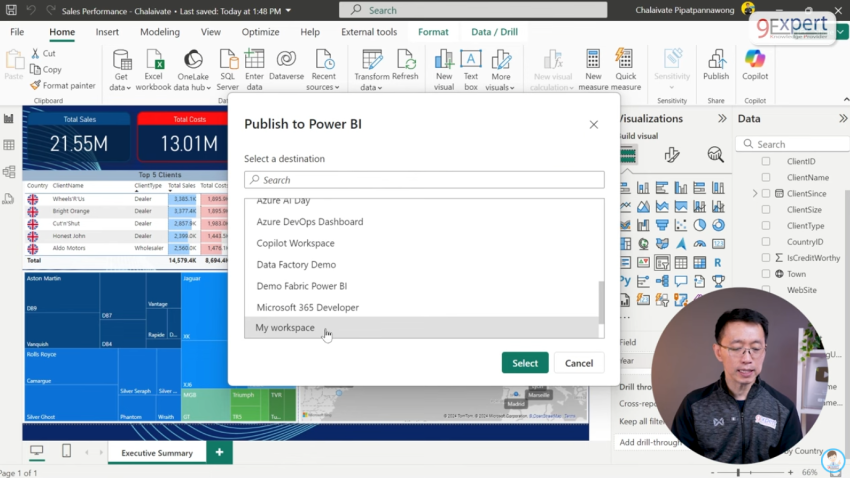This screenshot has height=478, width=850.
Task: Collapse the Data pane chevrons
Action: 843,119
